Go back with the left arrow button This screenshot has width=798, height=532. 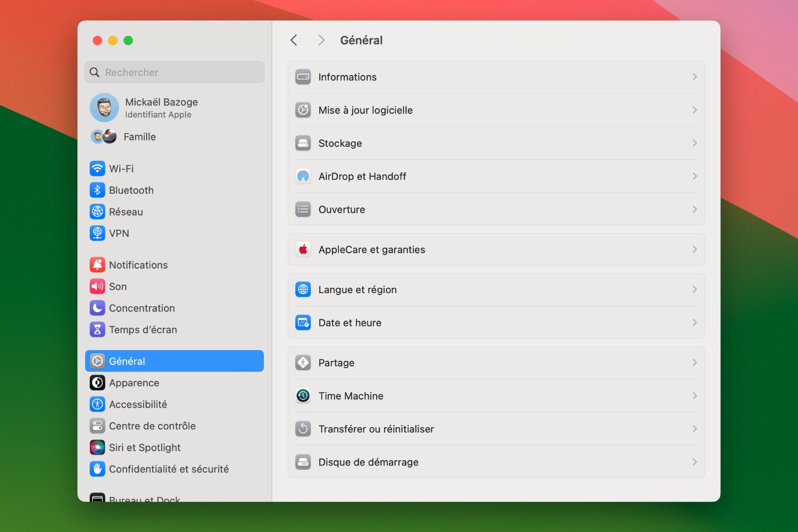[x=294, y=40]
